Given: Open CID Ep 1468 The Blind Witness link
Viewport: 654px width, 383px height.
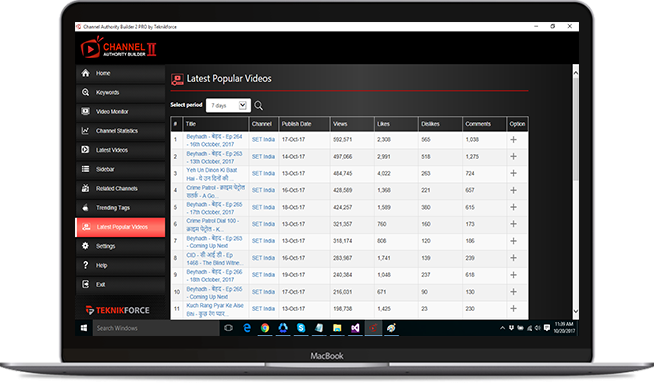Looking at the screenshot, I should (x=214, y=259).
